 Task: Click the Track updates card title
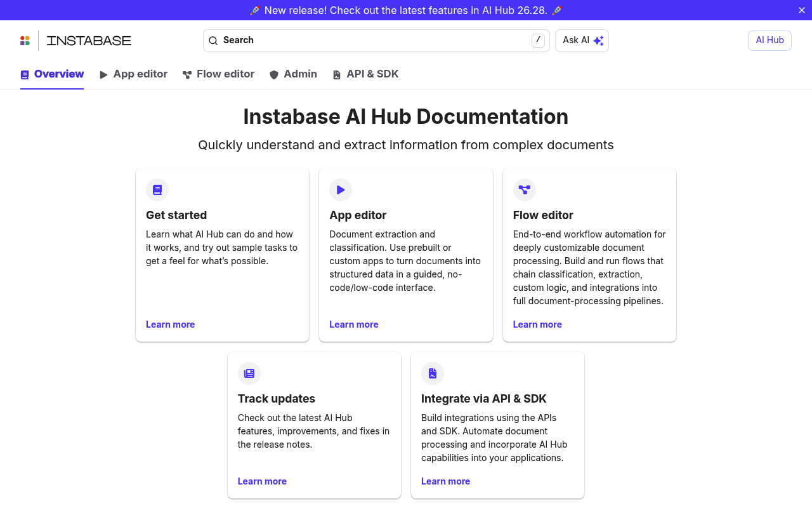277,399
